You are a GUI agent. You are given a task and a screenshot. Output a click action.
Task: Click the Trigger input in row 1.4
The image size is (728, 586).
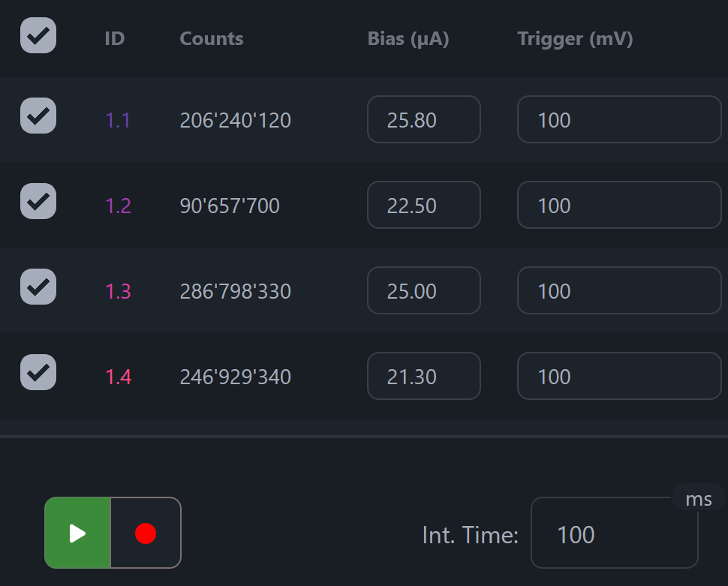[x=618, y=377]
